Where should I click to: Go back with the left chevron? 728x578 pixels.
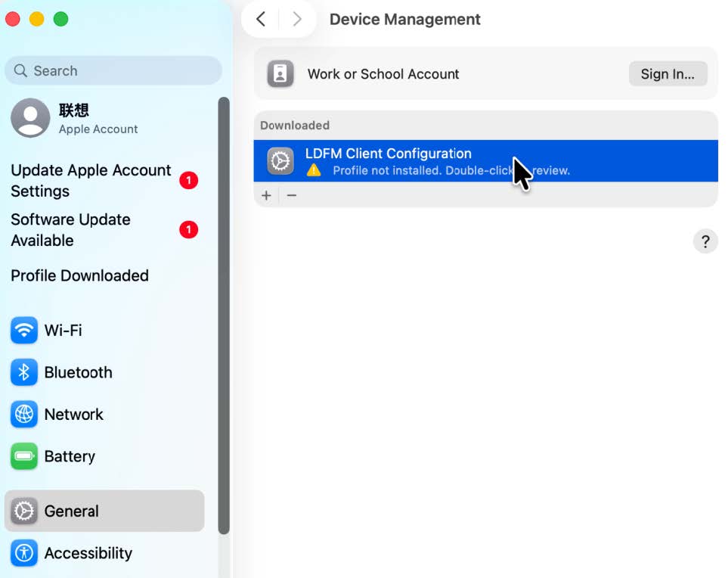click(261, 19)
